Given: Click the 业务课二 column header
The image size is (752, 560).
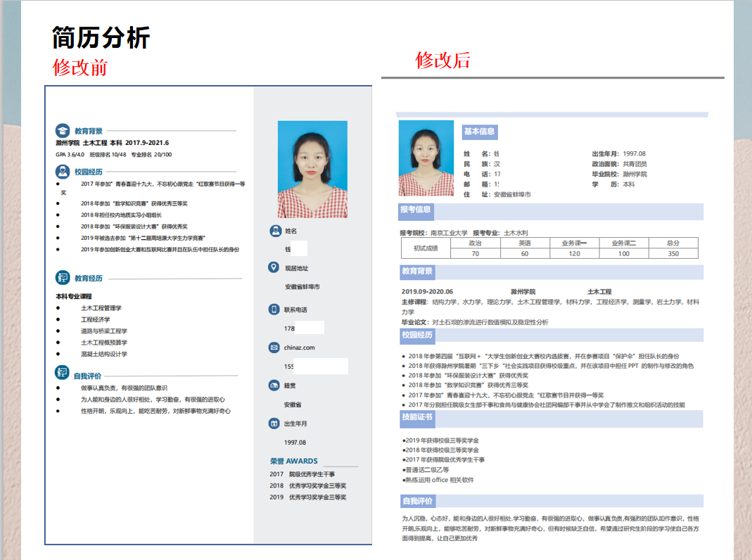Looking at the screenshot, I should coord(624,243).
